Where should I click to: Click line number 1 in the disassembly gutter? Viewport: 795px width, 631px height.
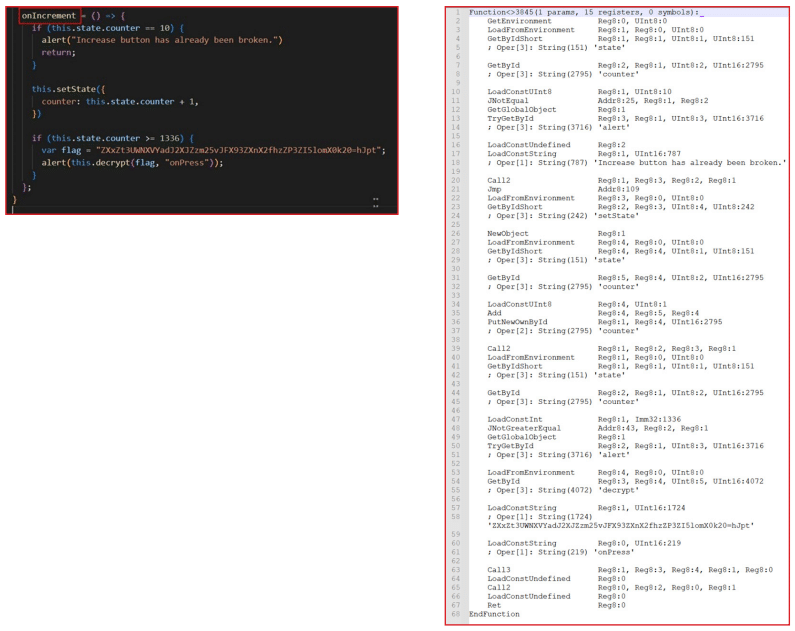tap(458, 12)
